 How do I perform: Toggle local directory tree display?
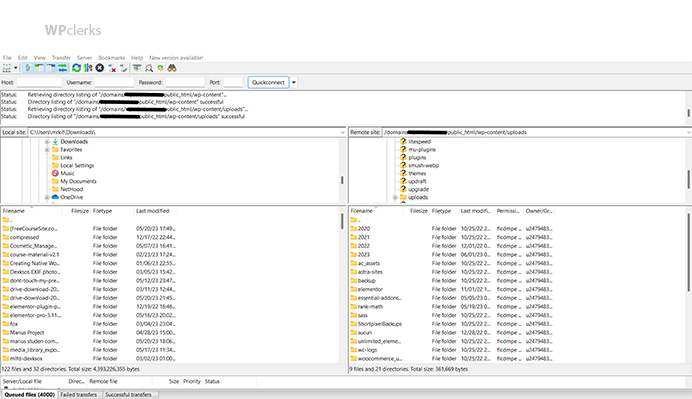tap(39, 68)
